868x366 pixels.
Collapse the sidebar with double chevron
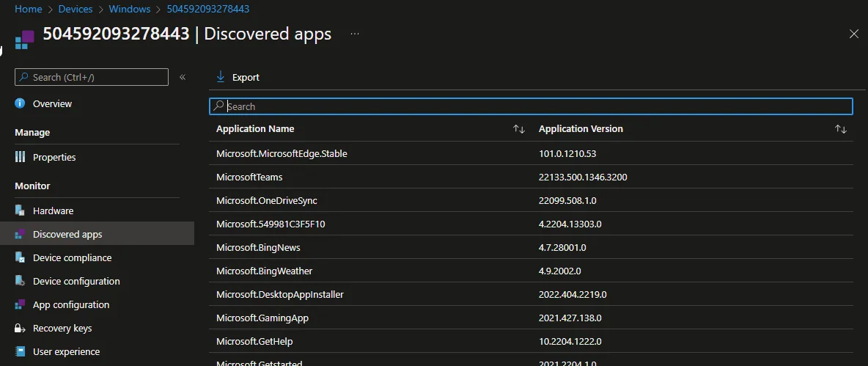point(182,77)
